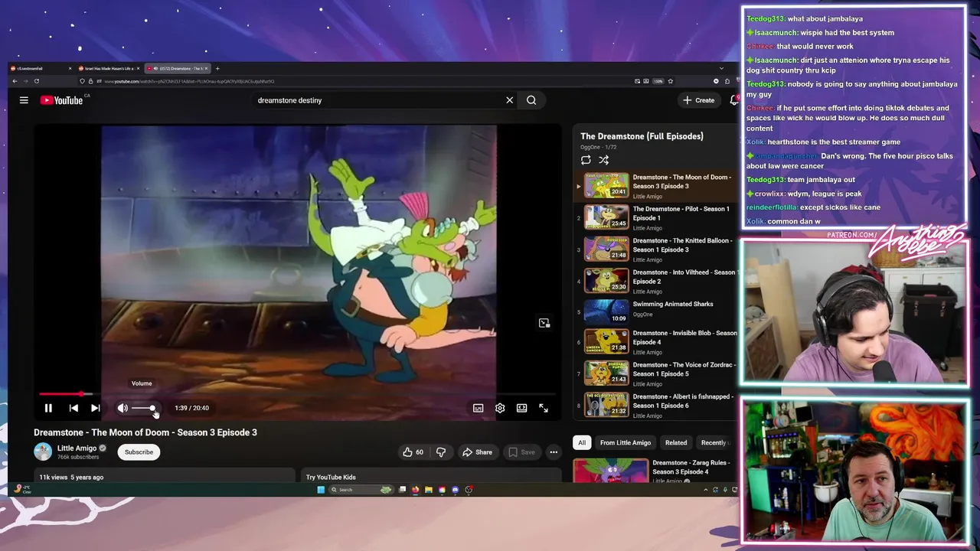Show hidden system tray icons chevron
Image resolution: width=980 pixels, height=551 pixels.
click(x=705, y=490)
